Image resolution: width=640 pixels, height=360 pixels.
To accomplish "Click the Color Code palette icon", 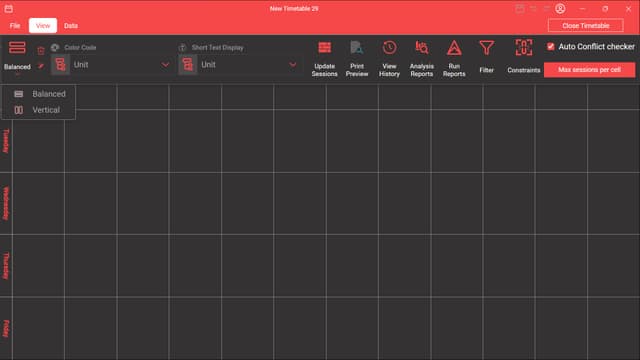I will click(x=55, y=47).
